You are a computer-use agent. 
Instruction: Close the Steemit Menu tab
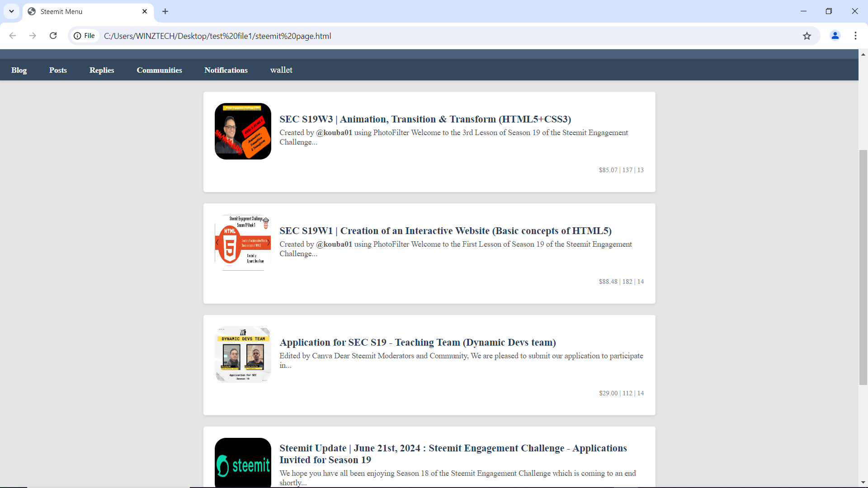[x=145, y=11]
